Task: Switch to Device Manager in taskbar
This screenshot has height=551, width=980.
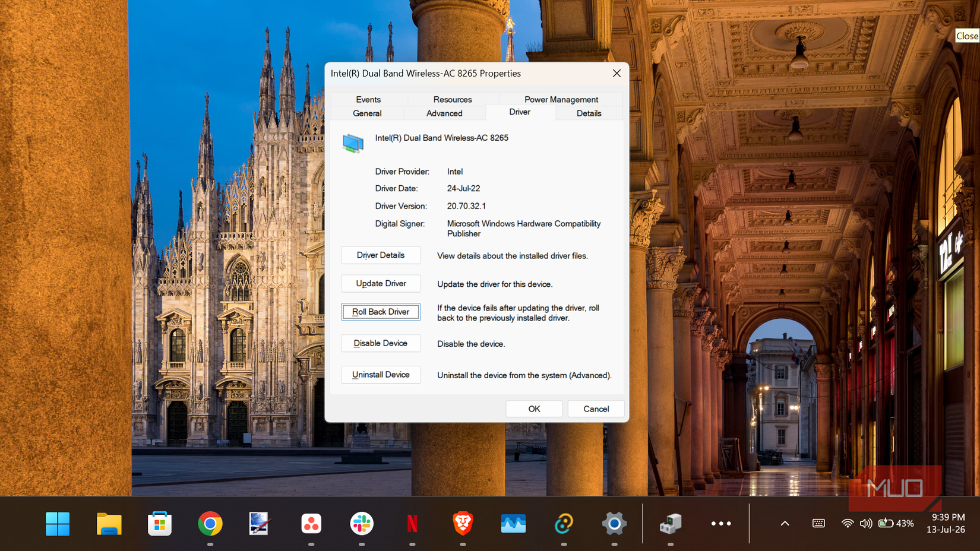Action: pyautogui.click(x=671, y=524)
